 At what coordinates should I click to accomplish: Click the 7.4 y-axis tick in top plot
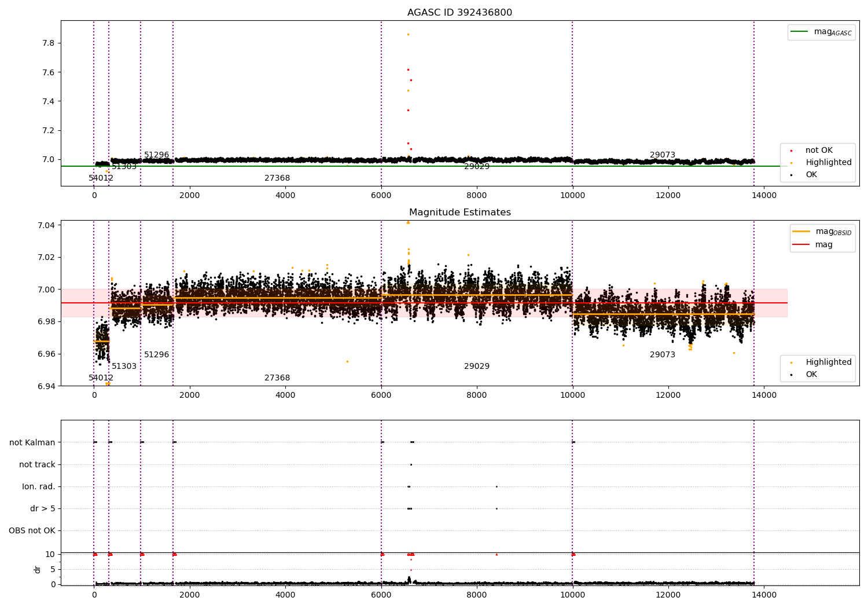[x=48, y=101]
